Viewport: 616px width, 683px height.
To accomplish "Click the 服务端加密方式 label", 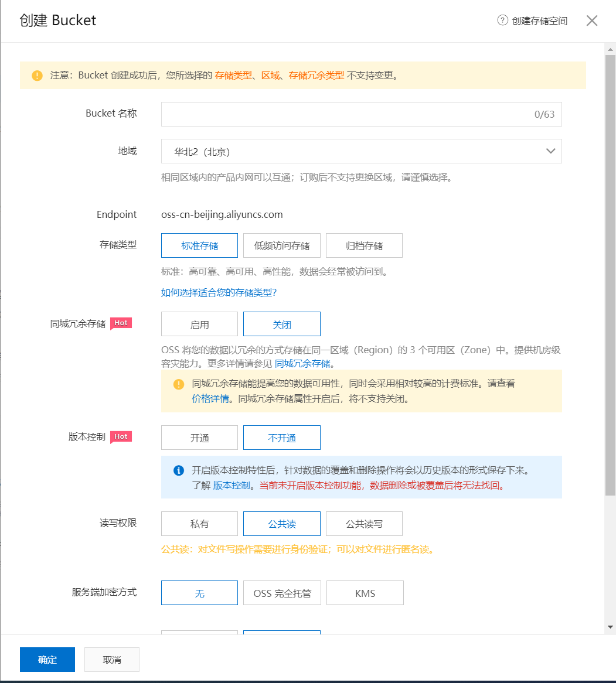I will [104, 592].
